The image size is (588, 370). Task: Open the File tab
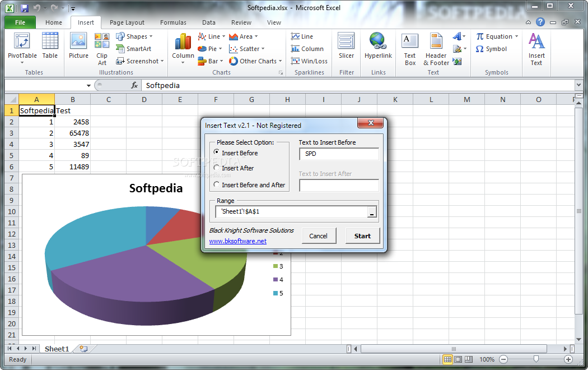(x=20, y=22)
